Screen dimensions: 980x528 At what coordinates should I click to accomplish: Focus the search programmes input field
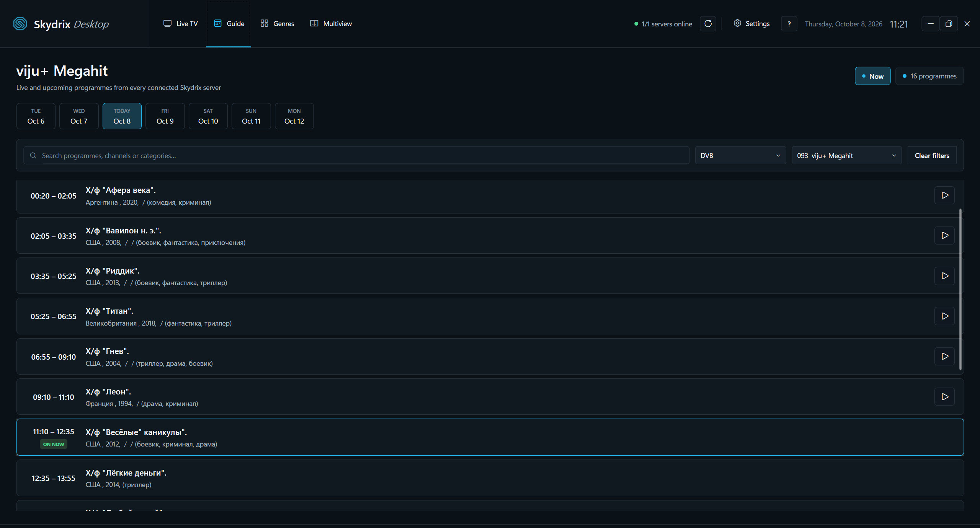tap(356, 156)
